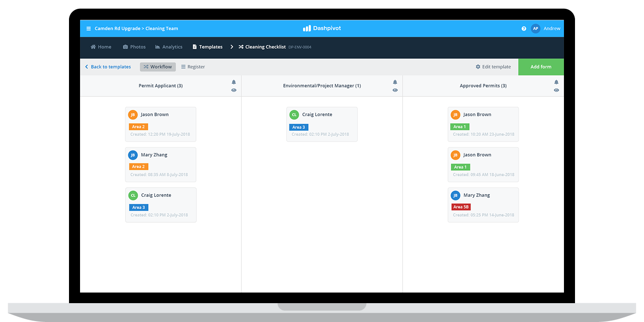644x322 pixels.
Task: Click the Permit Applicant (3) column header
Action: pyautogui.click(x=161, y=86)
